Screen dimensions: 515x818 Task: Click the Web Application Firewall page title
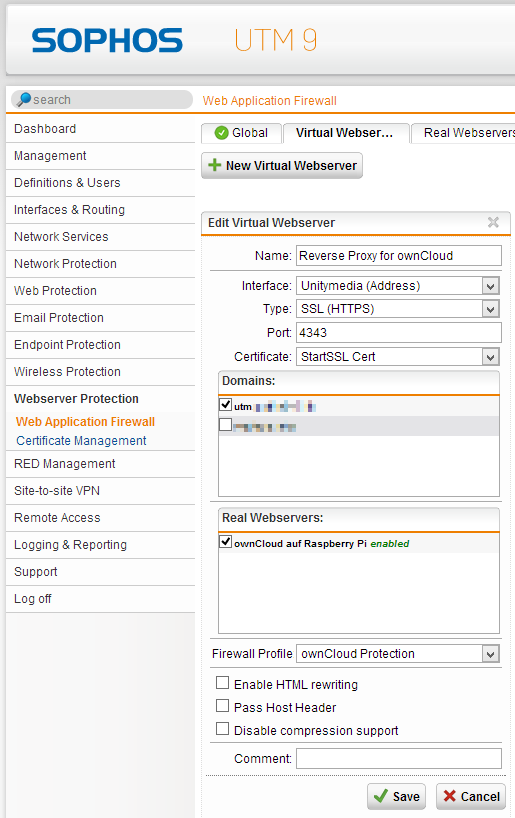270,101
